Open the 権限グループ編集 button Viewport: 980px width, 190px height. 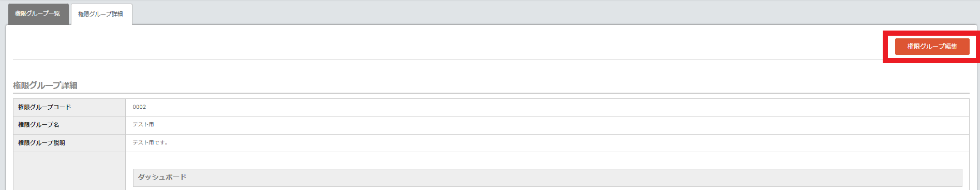932,47
